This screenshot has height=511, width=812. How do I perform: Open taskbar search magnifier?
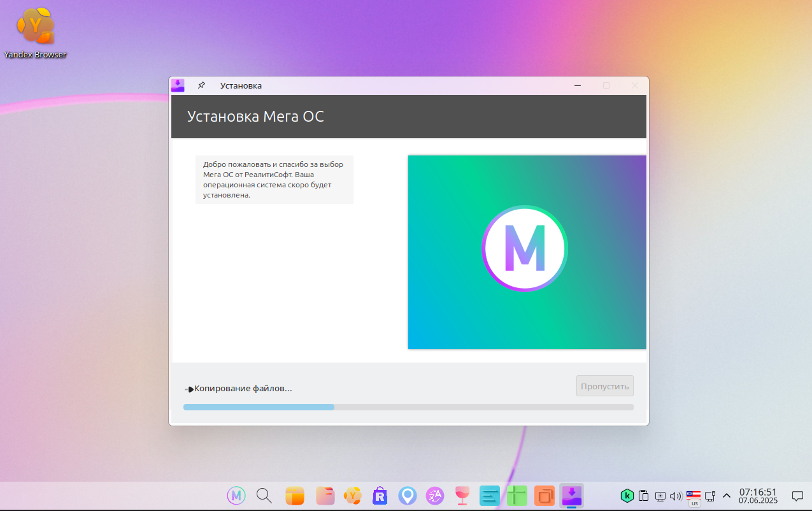point(264,495)
